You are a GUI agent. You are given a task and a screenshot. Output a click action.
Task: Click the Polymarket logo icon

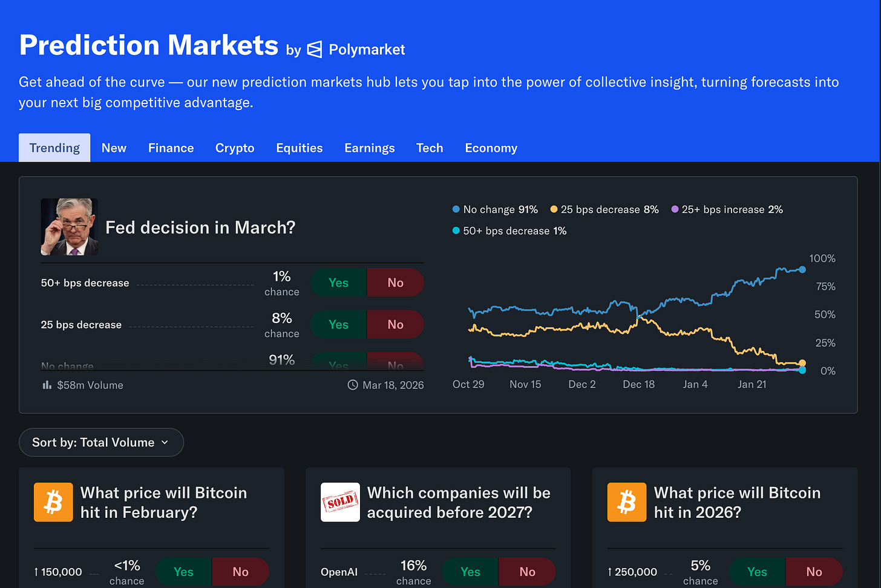pos(315,50)
